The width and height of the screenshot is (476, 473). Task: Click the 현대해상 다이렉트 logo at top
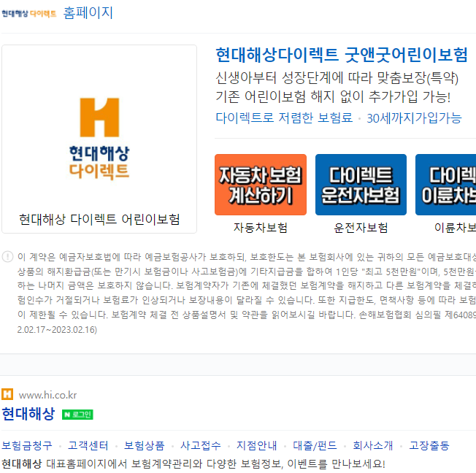(x=29, y=14)
